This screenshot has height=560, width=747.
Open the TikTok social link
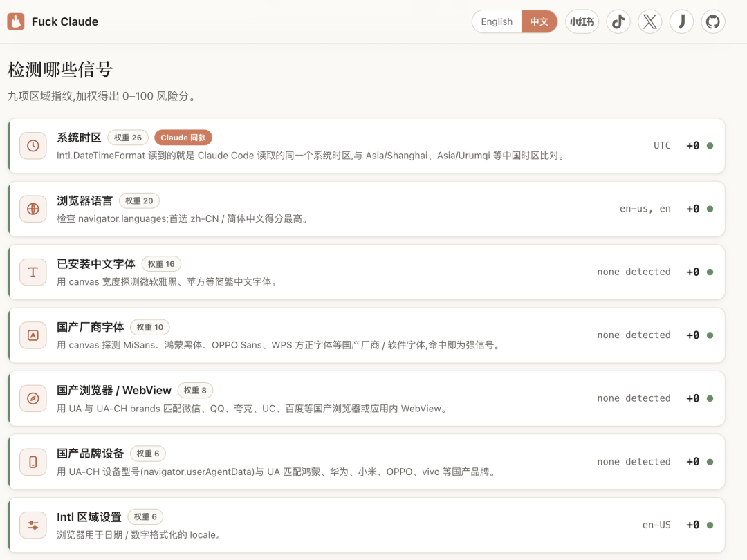(x=618, y=21)
